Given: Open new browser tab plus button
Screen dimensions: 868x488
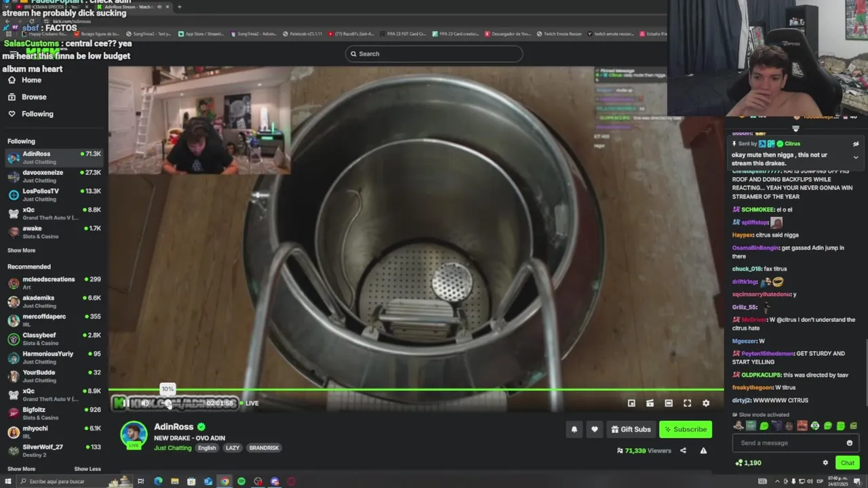Looking at the screenshot, I should coord(180,7).
